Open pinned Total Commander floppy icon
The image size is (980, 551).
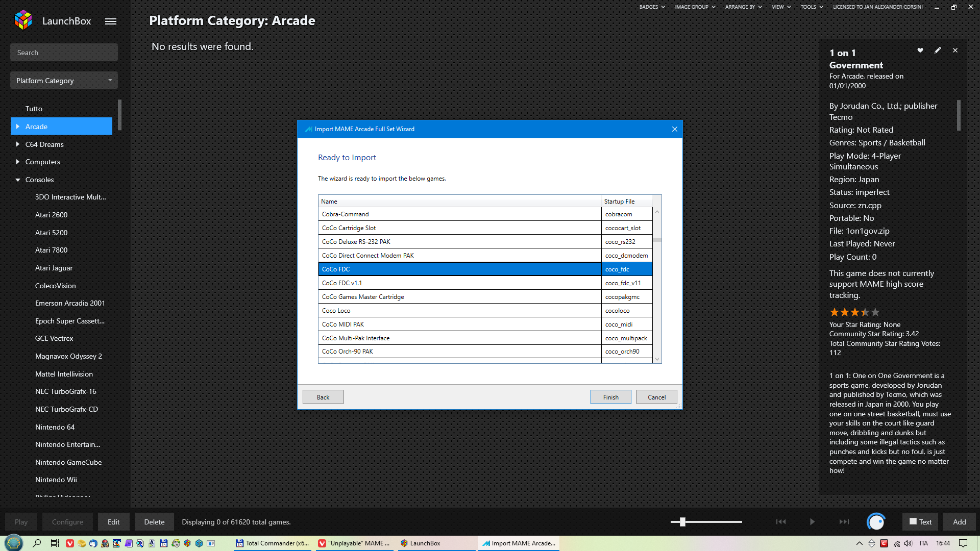pos(163,543)
